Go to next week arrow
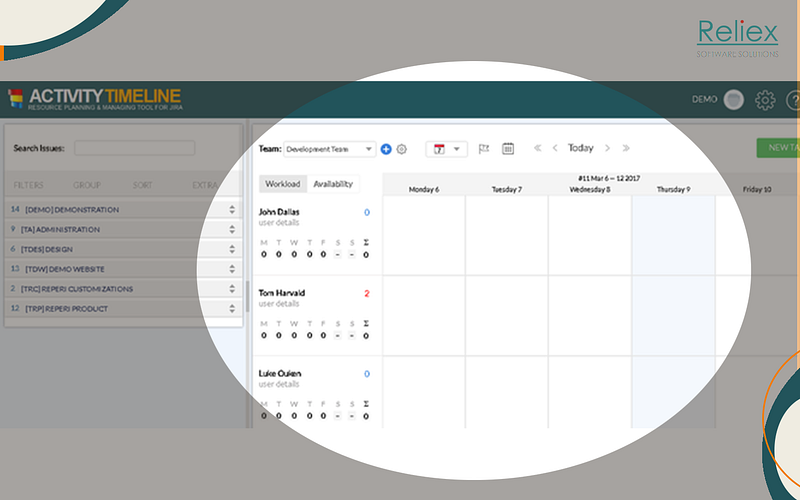This screenshot has width=800, height=500. [x=607, y=148]
